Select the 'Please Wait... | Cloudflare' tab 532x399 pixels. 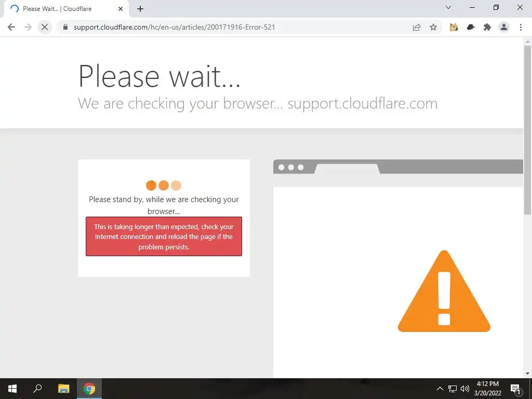66,9
